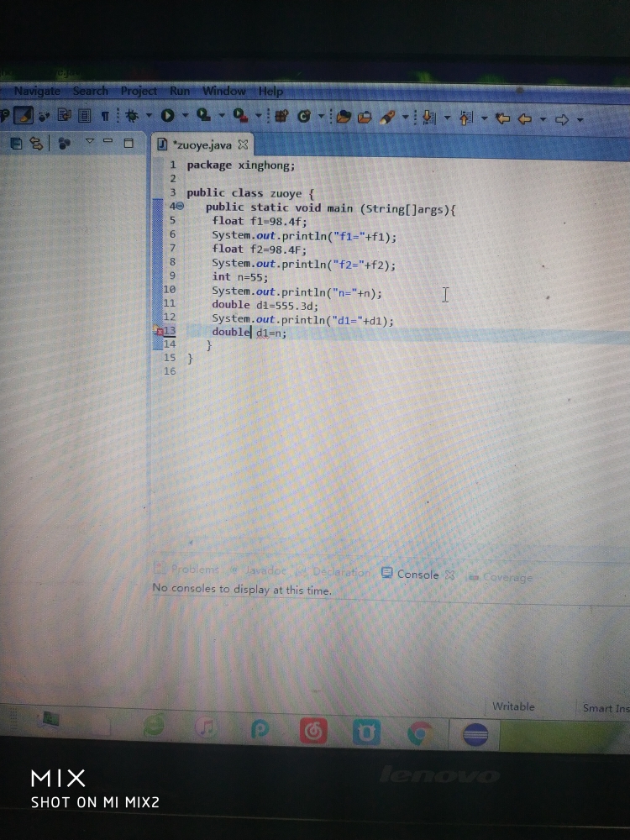Switch to the Javadoc tab

point(260,570)
